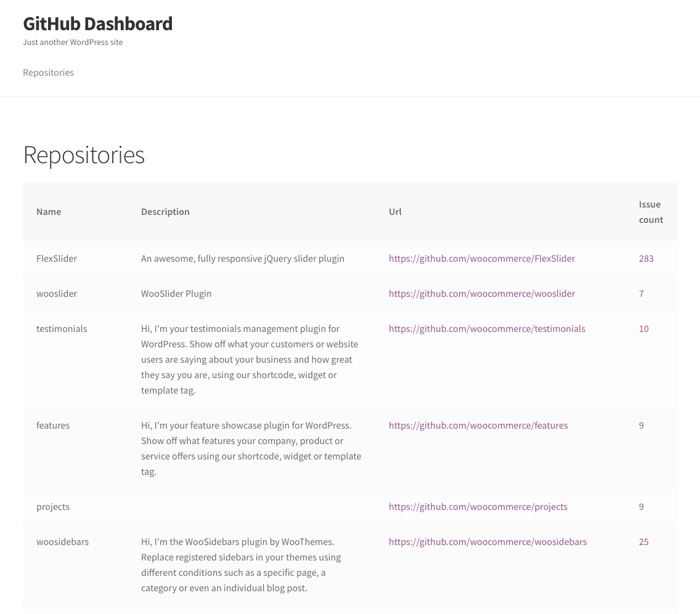Open the features repository URL link
This screenshot has height=614, width=700.
point(478,426)
